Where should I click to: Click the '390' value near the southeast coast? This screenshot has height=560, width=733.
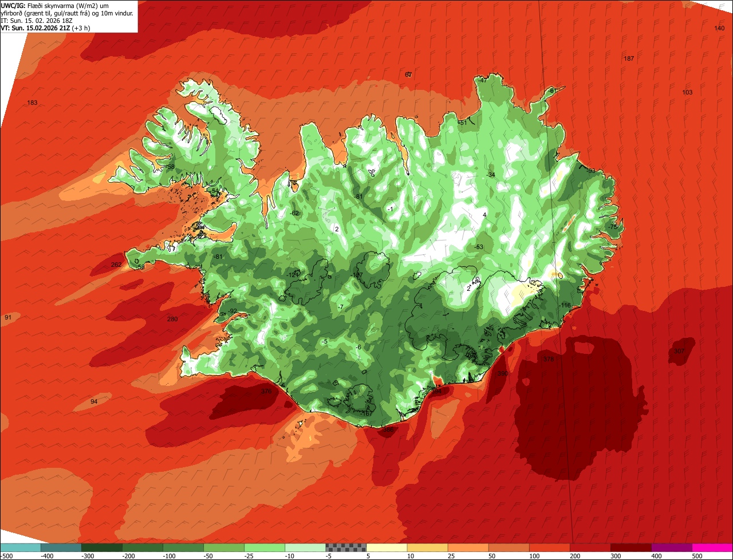(502, 373)
